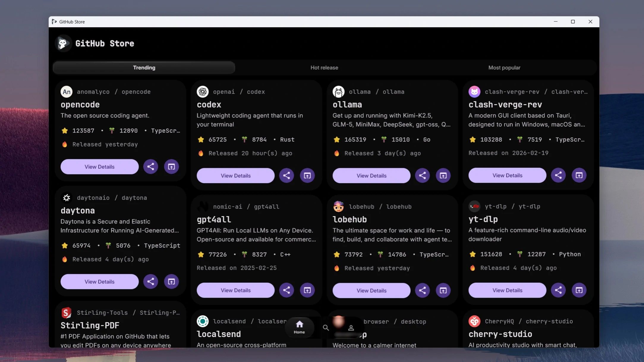Click View Details on the yt-dlp card
The height and width of the screenshot is (362, 644).
(x=507, y=290)
